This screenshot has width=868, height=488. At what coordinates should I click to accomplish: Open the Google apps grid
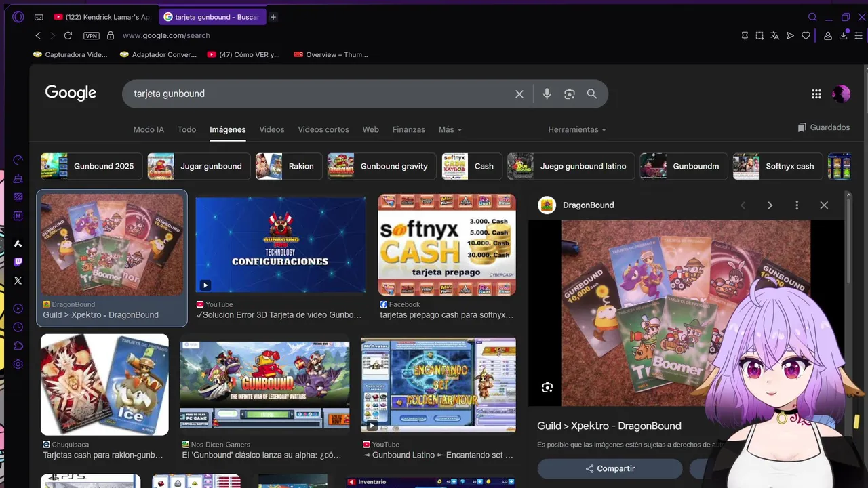click(x=816, y=94)
